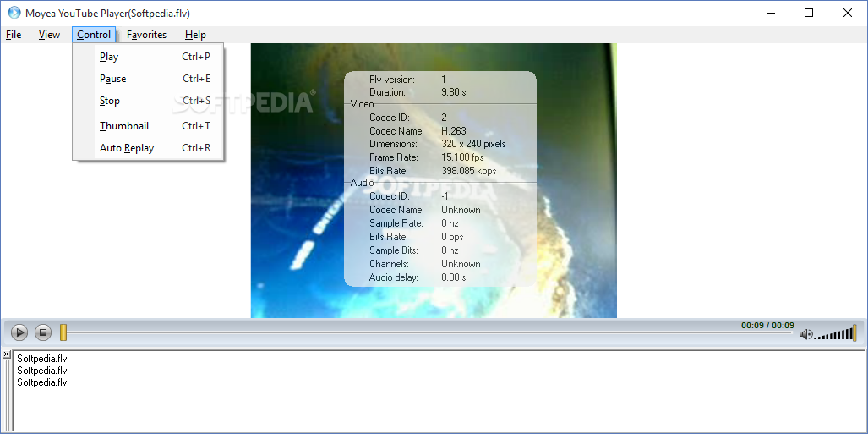
Task: Minimize the player window
Action: (770, 13)
